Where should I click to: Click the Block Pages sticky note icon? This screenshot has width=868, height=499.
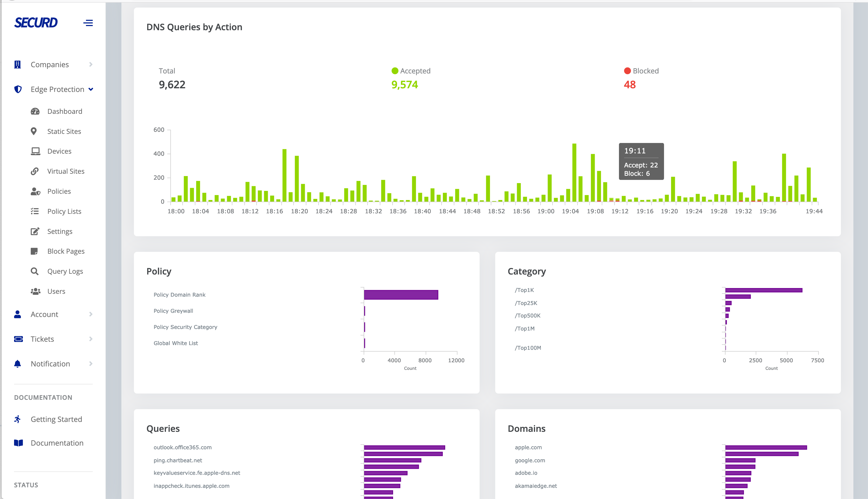pos(34,251)
